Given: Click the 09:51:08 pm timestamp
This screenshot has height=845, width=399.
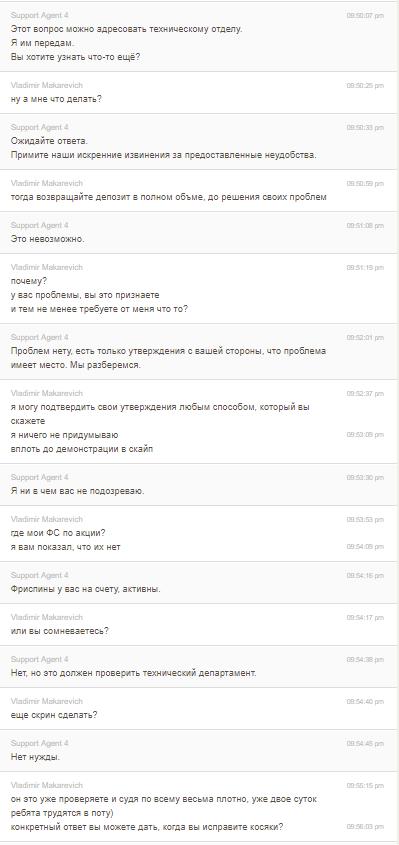Looking at the screenshot, I should 365,226.
